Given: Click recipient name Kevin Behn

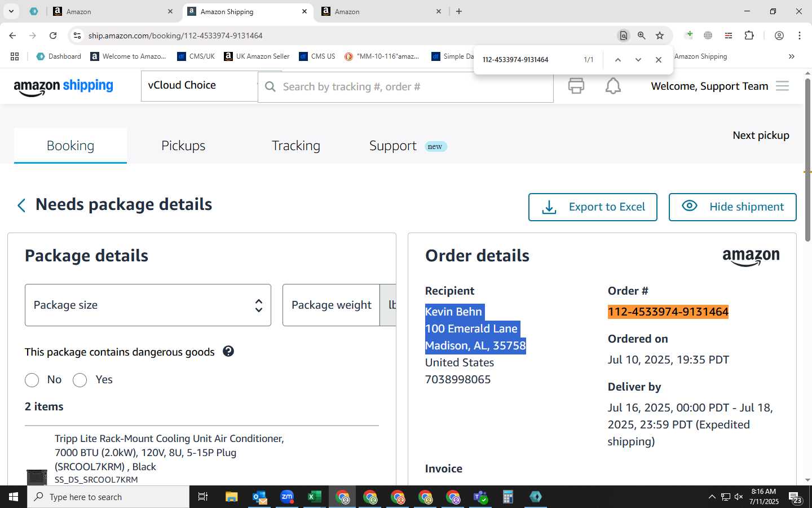Looking at the screenshot, I should coord(453,312).
